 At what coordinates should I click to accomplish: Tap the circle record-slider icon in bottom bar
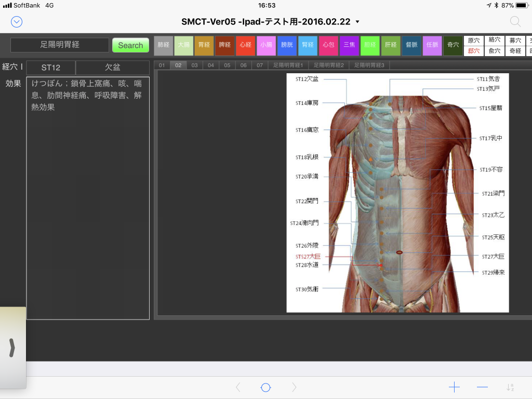click(x=265, y=388)
